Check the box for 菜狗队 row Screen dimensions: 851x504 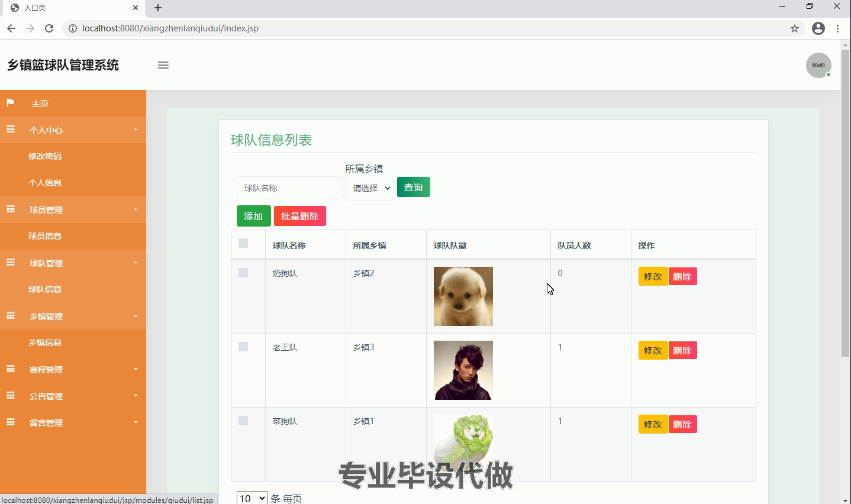click(243, 421)
